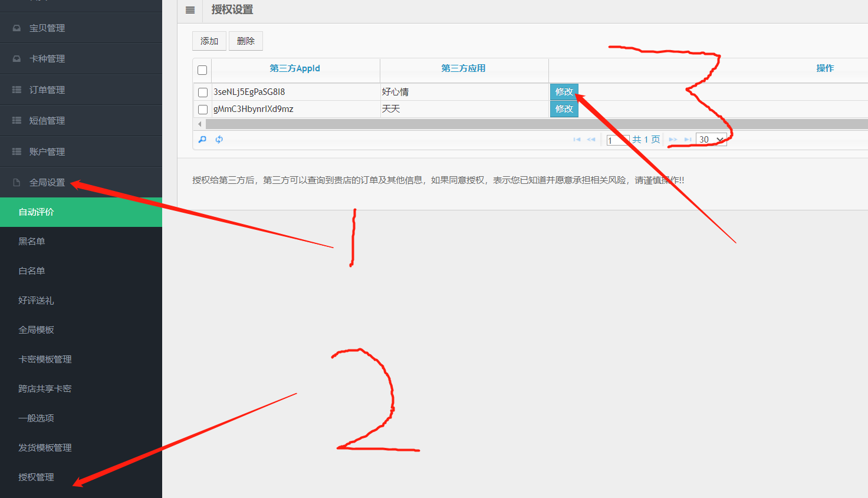Jump to last page using pager icon
The height and width of the screenshot is (498, 868).
(x=688, y=140)
